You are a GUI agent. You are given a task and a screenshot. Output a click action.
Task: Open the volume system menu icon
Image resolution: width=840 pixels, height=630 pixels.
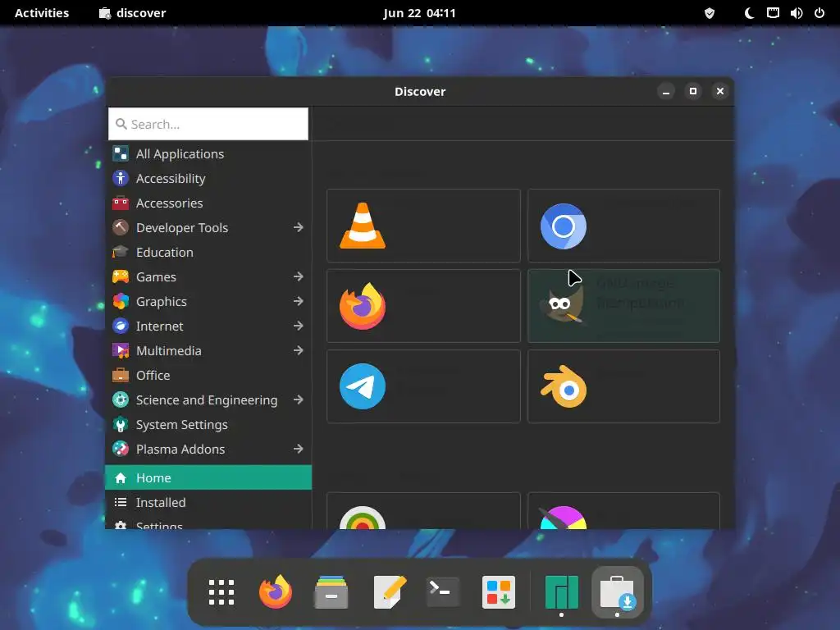(797, 13)
